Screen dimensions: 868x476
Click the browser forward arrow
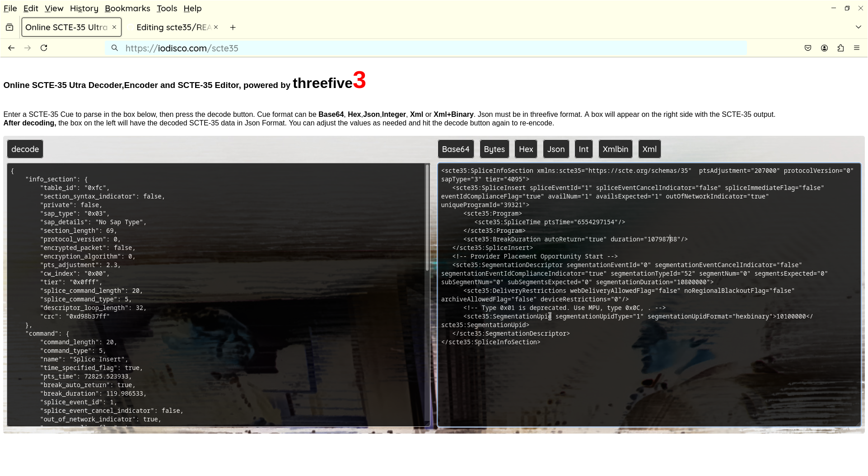coord(28,48)
